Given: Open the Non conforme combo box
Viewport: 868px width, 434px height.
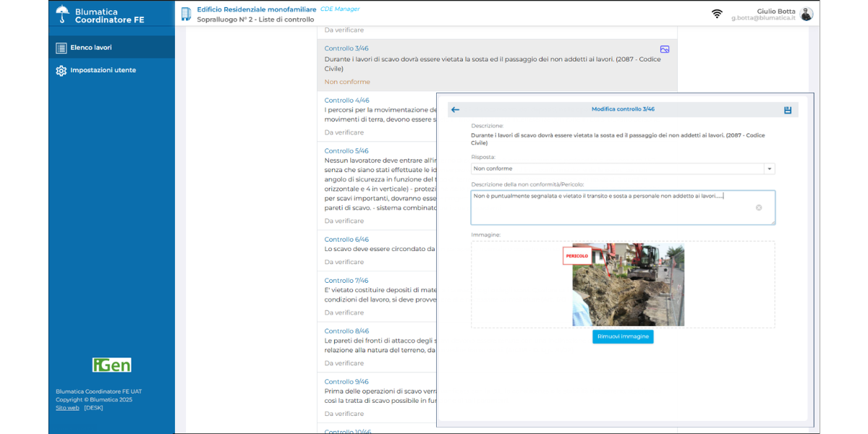Looking at the screenshot, I should pyautogui.click(x=618, y=169).
